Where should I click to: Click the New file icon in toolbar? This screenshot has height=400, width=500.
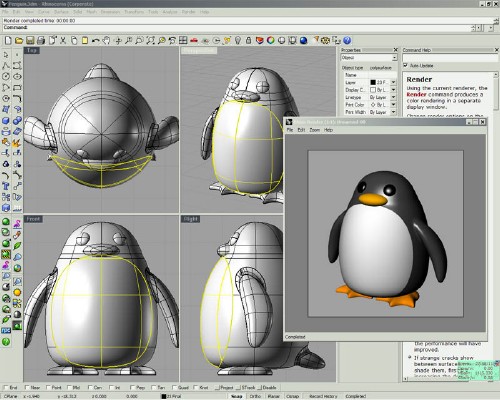coord(8,41)
